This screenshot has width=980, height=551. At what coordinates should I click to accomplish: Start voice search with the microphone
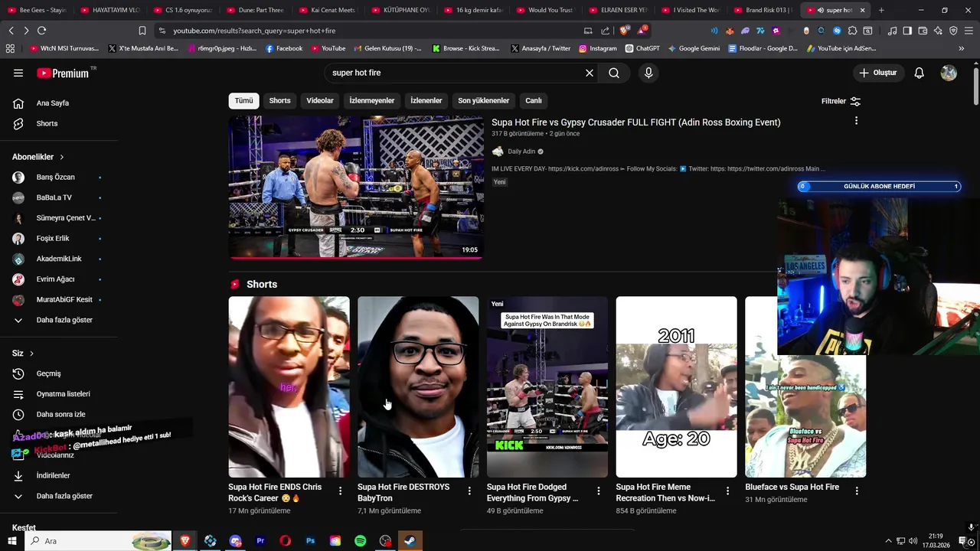click(648, 73)
